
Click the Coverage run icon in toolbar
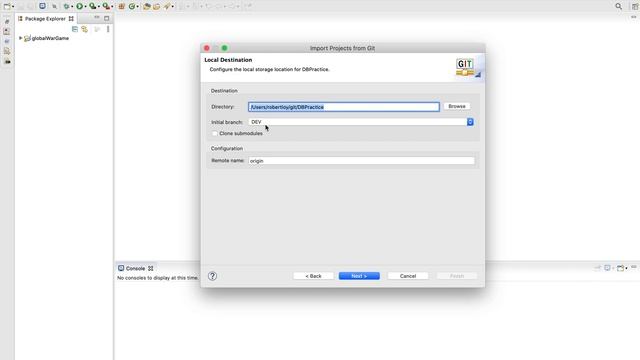click(93, 6)
